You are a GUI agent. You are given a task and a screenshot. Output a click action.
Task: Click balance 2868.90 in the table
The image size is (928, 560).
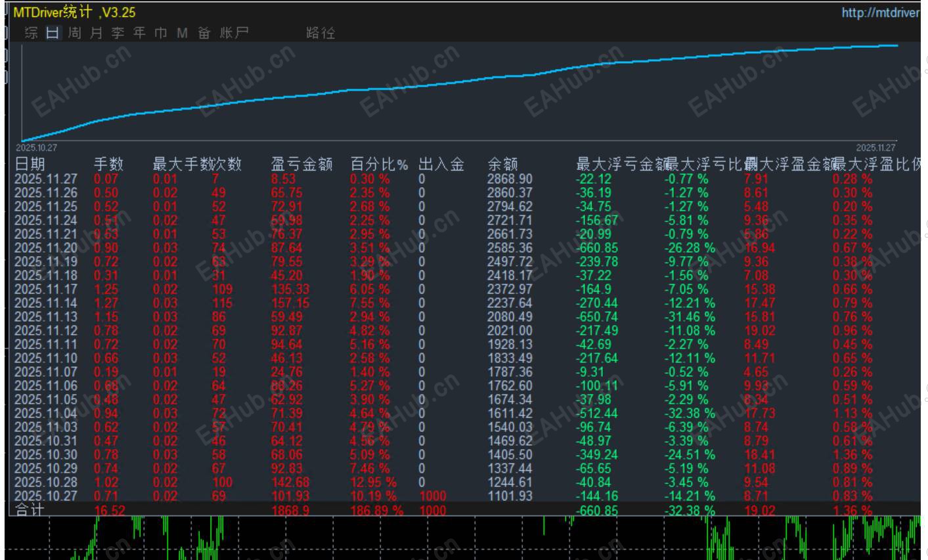[x=510, y=179]
